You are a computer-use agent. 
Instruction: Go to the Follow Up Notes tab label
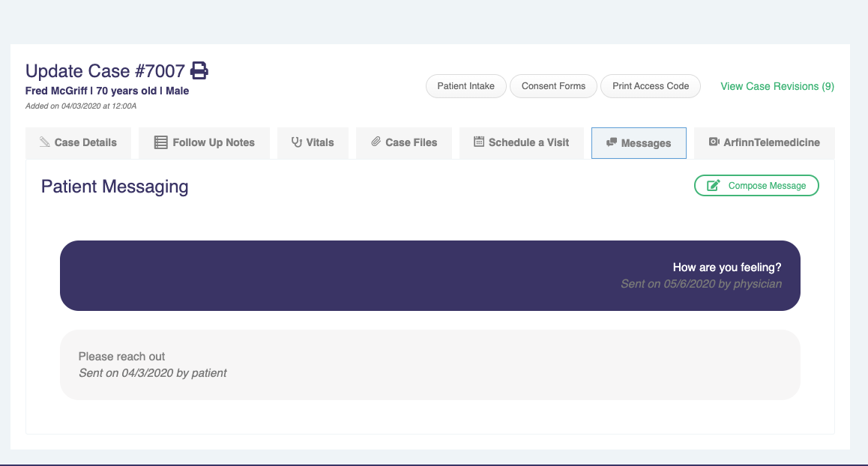pyautogui.click(x=214, y=142)
